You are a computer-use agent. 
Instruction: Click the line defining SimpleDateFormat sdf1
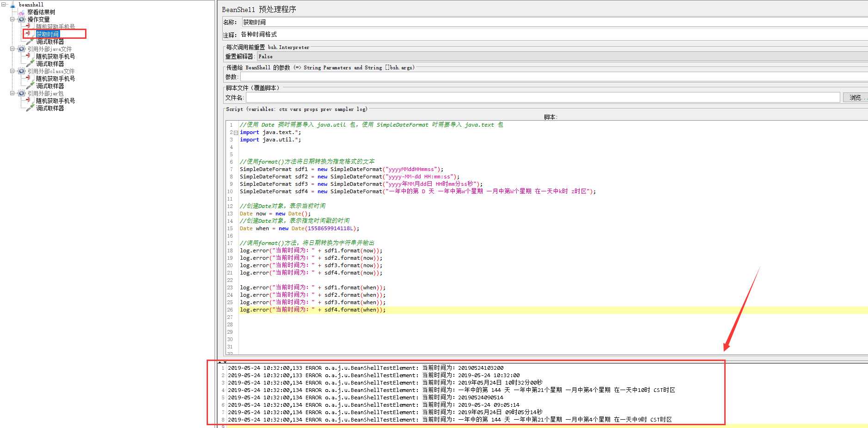(342, 169)
